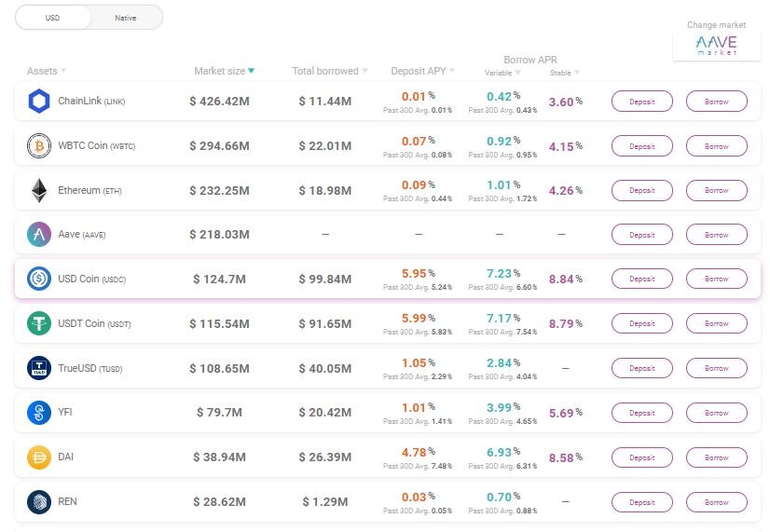Click the TrueUSD asset icon
The width and height of the screenshot is (770, 532).
39,368
